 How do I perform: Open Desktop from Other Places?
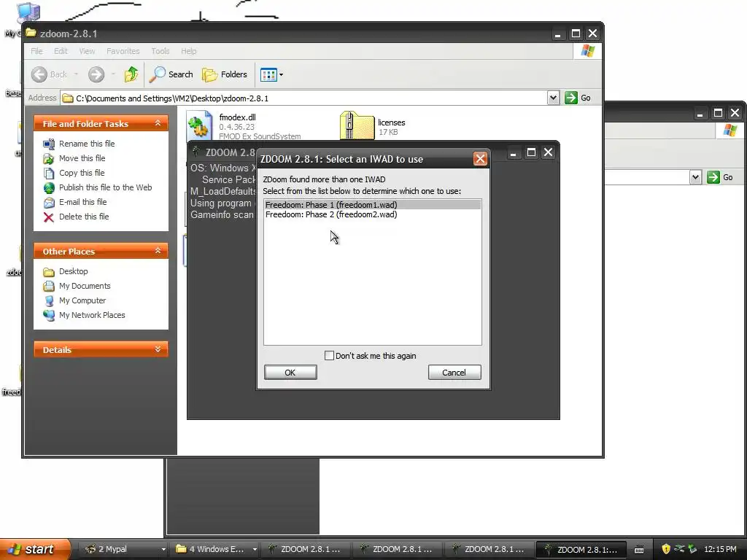pos(74,271)
